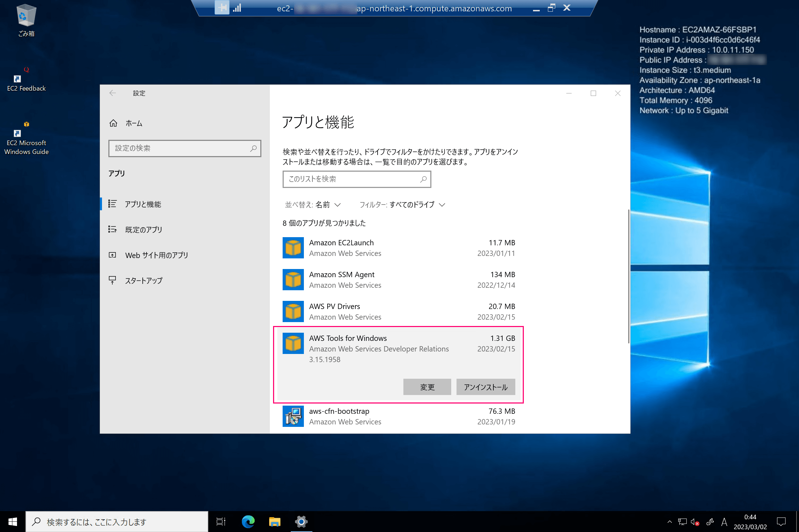Click magnifier icon in 設定の検索 box
This screenshot has width=799, height=532.
(x=253, y=148)
